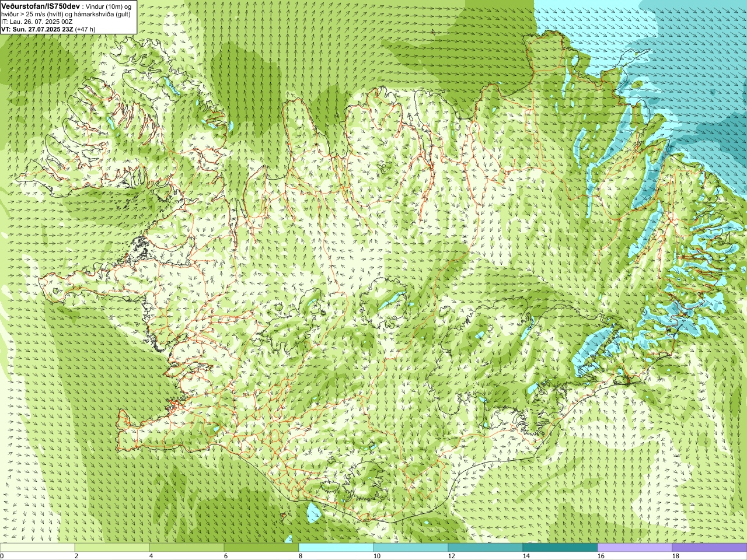Click the 'Vindur (10m) og' label

pyautogui.click(x=109, y=6)
